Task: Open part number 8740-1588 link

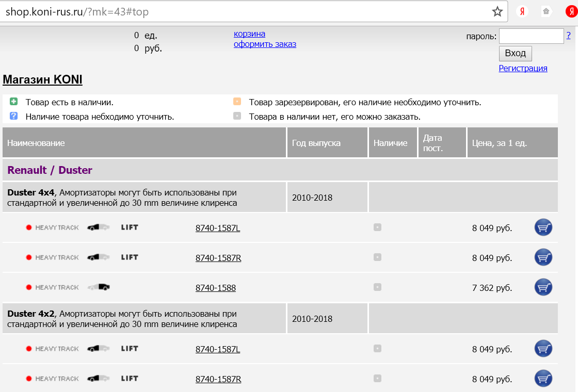Action: pos(215,288)
